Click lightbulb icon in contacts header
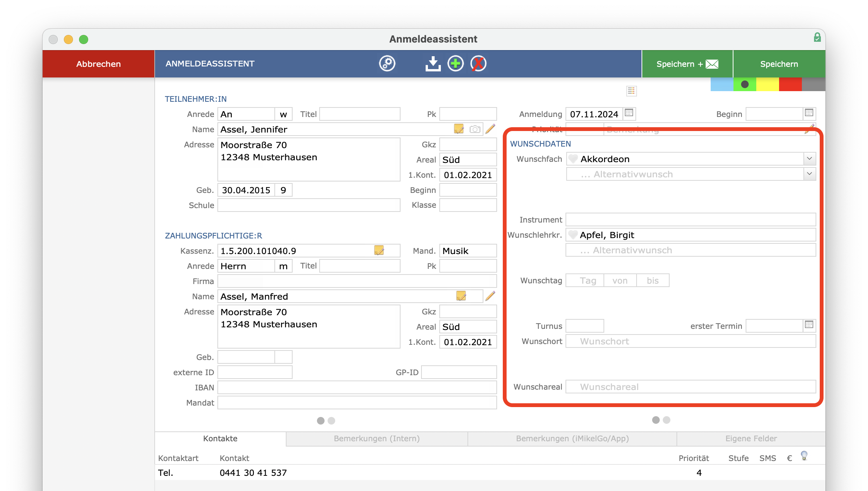 804,455
